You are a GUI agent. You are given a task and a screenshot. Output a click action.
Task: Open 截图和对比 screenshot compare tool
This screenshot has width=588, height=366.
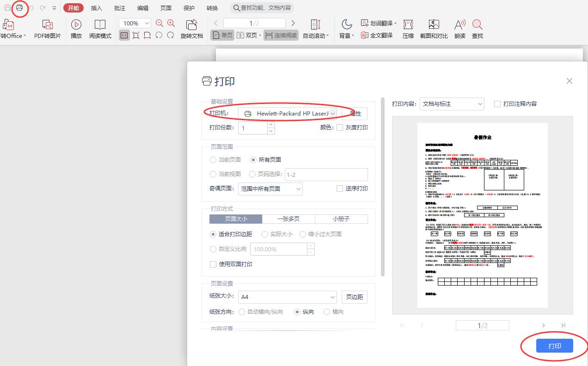pyautogui.click(x=434, y=29)
